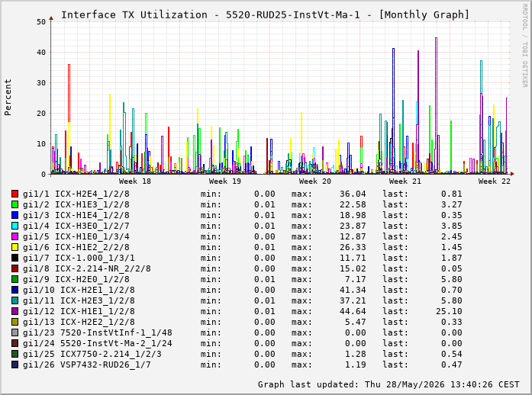
Task: Select legend label gi1/6 ICX-H1E2_2/2/8
Action: pyautogui.click(x=76, y=248)
